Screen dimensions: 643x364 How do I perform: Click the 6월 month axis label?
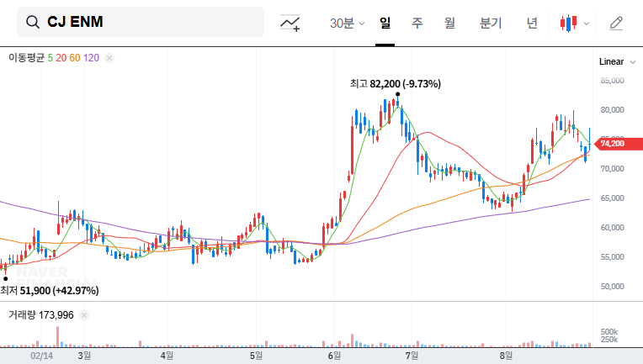[x=334, y=356]
